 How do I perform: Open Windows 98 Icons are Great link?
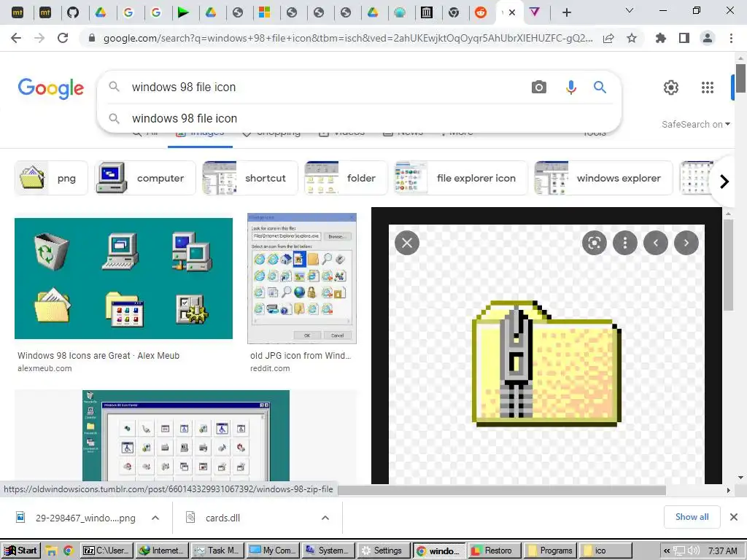click(98, 356)
